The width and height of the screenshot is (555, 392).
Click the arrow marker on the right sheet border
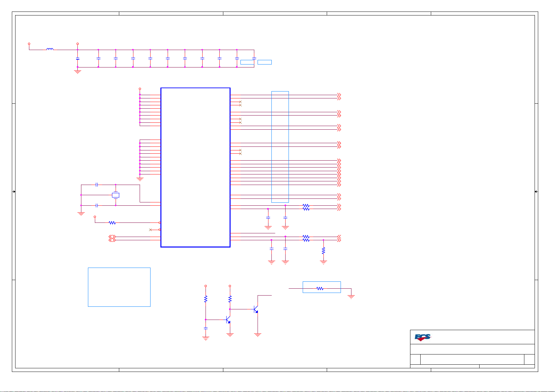pos(536,192)
